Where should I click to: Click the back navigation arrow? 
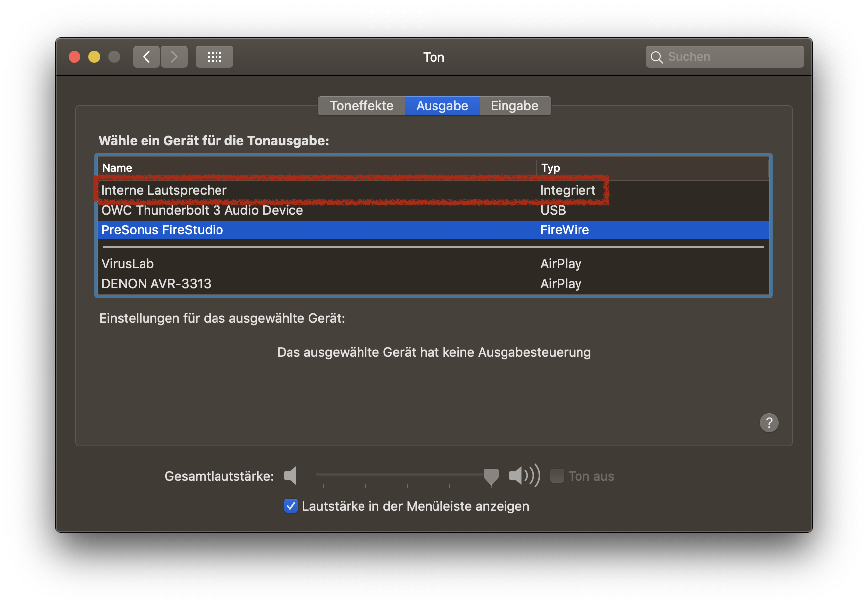coord(146,57)
